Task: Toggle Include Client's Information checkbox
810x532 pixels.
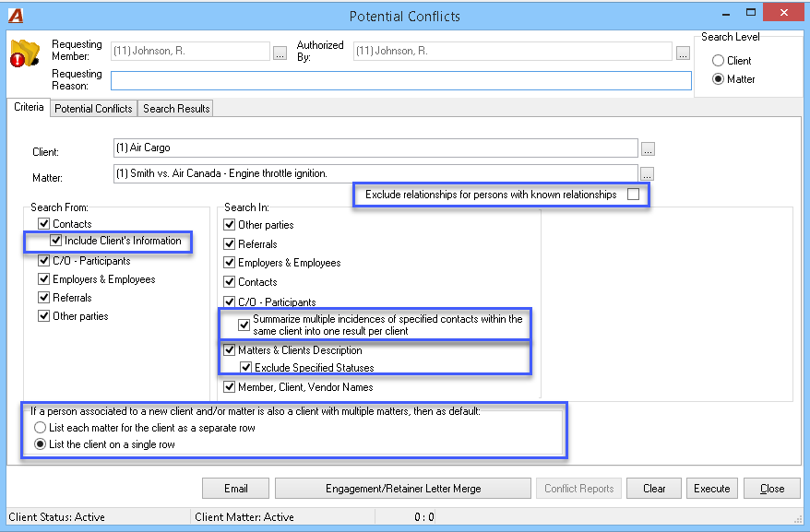Action: [x=55, y=240]
